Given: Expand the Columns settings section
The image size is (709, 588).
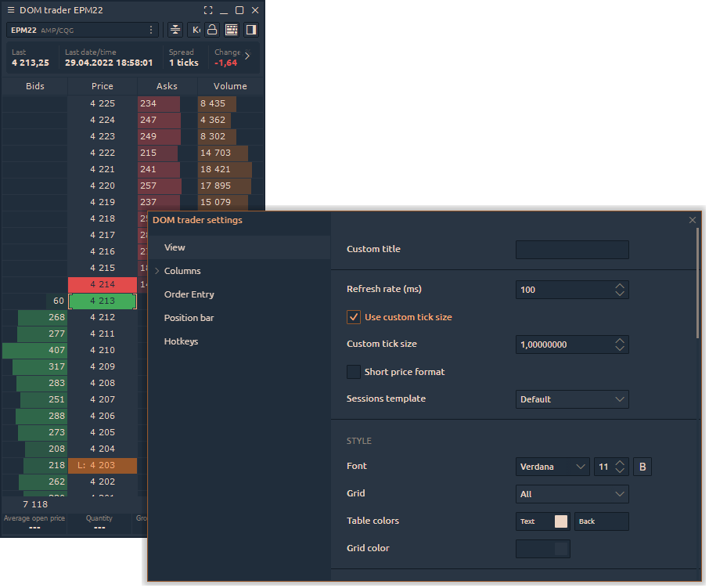Looking at the screenshot, I should coord(182,271).
